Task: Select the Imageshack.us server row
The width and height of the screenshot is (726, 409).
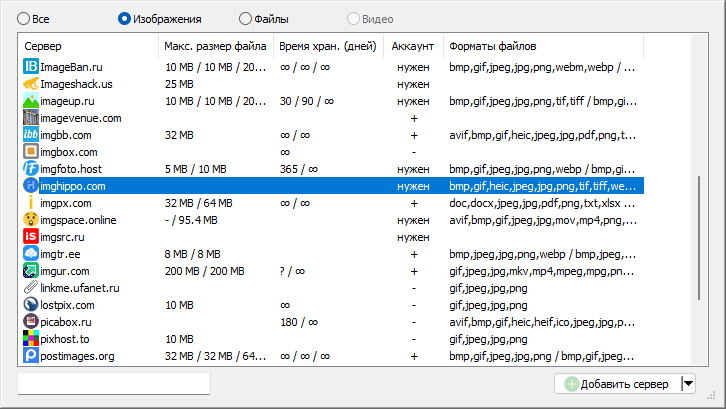Action: pos(333,84)
